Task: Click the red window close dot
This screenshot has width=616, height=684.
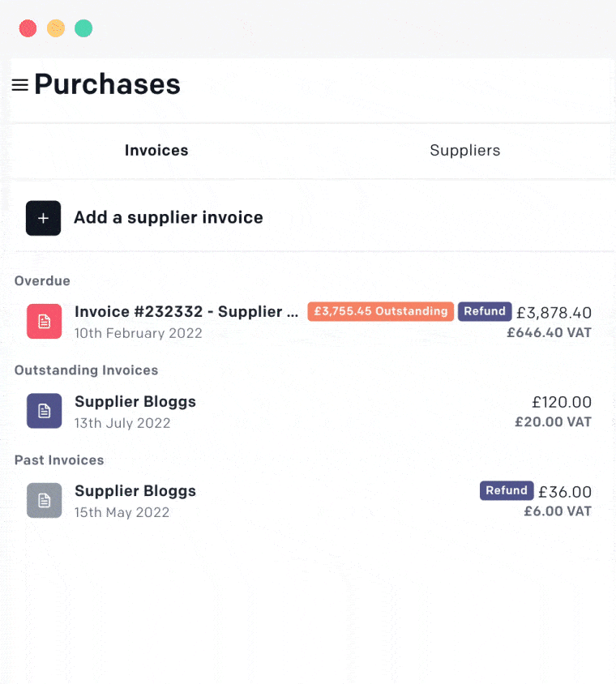Action: tap(28, 28)
